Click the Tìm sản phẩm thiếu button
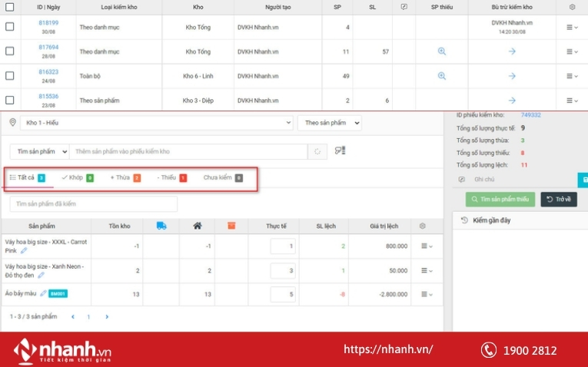 coord(500,200)
